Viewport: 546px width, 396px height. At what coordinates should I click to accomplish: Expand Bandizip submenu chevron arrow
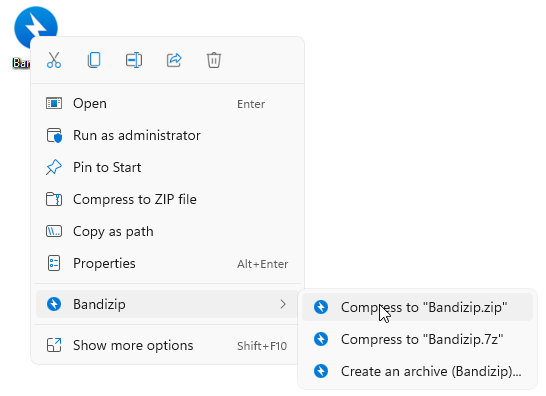283,304
